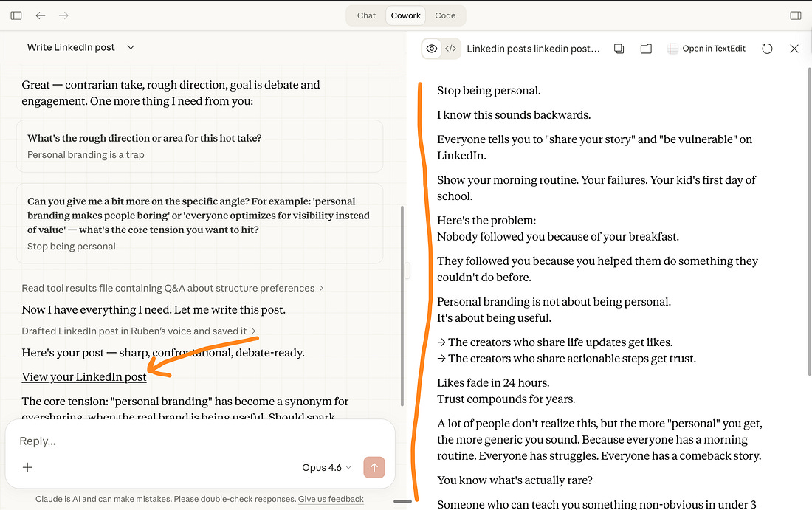Image resolution: width=812 pixels, height=510 pixels.
Task: Refresh the preview with the reload icon
Action: click(x=767, y=49)
